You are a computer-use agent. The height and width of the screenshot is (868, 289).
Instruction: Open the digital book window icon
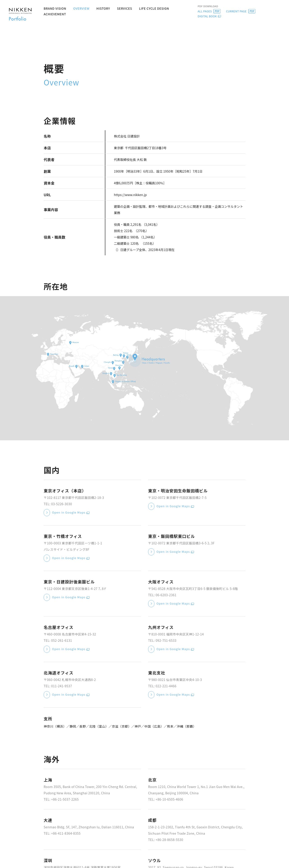click(219, 16)
